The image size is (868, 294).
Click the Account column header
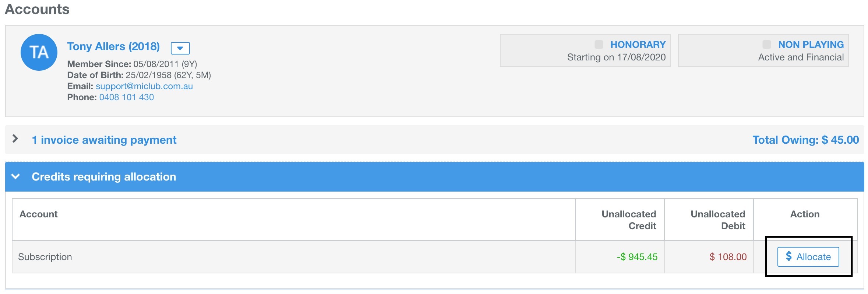(39, 214)
